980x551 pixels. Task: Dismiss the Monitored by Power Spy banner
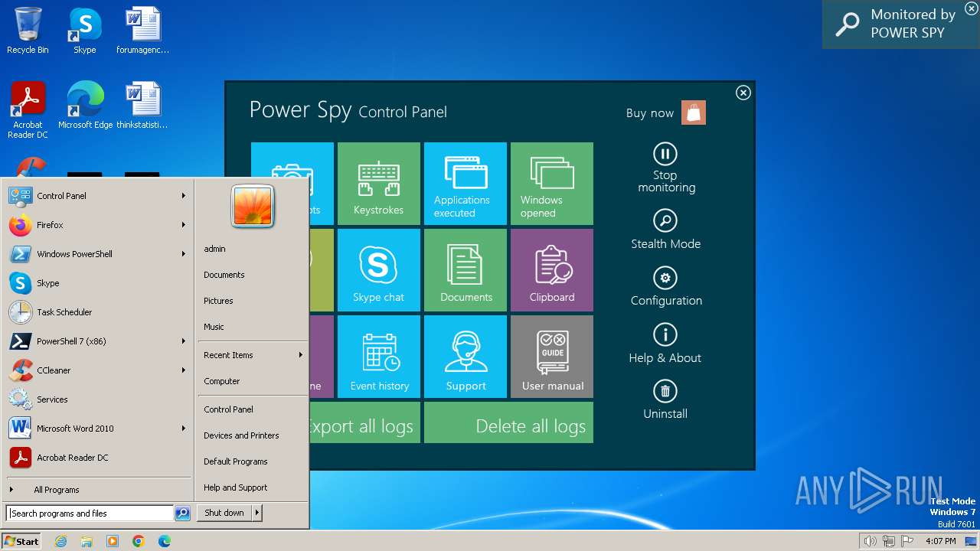click(x=971, y=8)
